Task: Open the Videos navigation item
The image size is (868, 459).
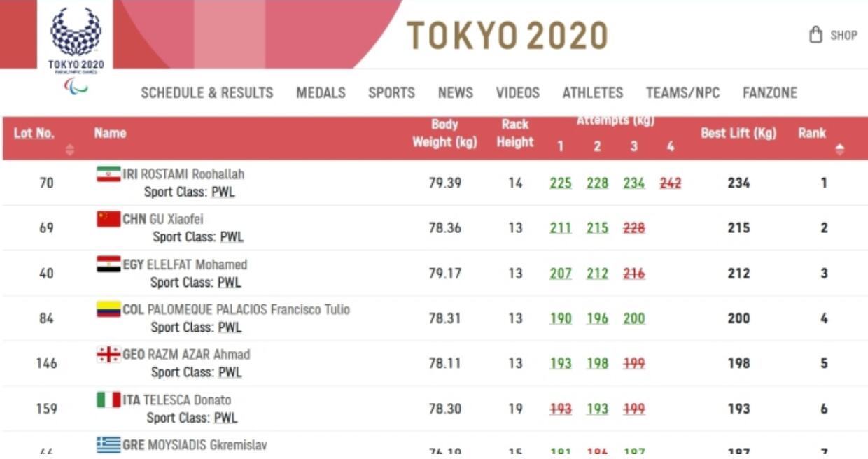Action: [518, 92]
